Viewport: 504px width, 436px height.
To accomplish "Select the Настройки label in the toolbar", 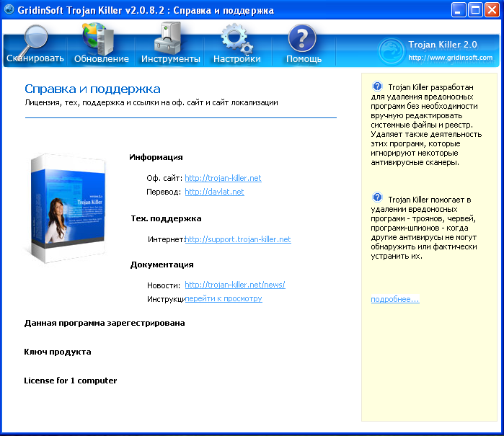I will click(237, 59).
